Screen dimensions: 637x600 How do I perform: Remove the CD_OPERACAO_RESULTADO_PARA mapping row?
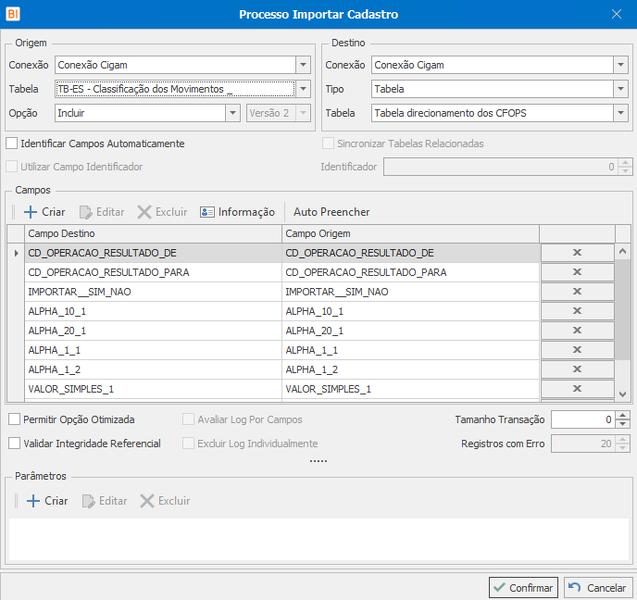[577, 272]
